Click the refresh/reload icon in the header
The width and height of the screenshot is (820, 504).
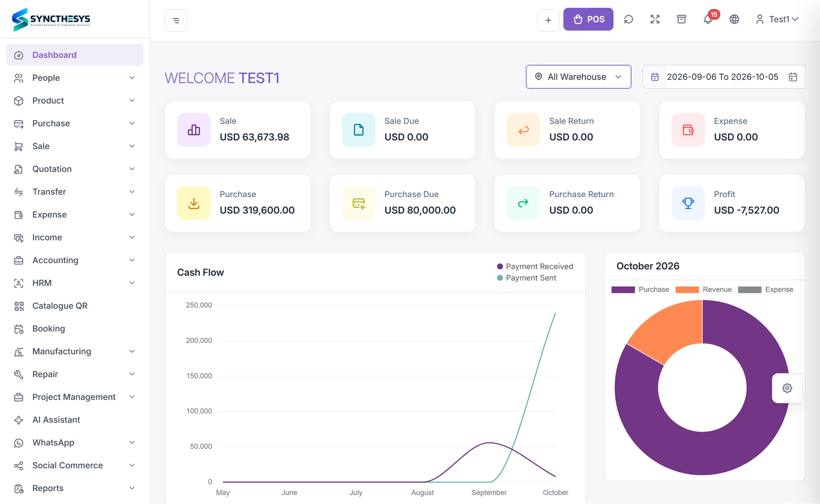(x=629, y=19)
